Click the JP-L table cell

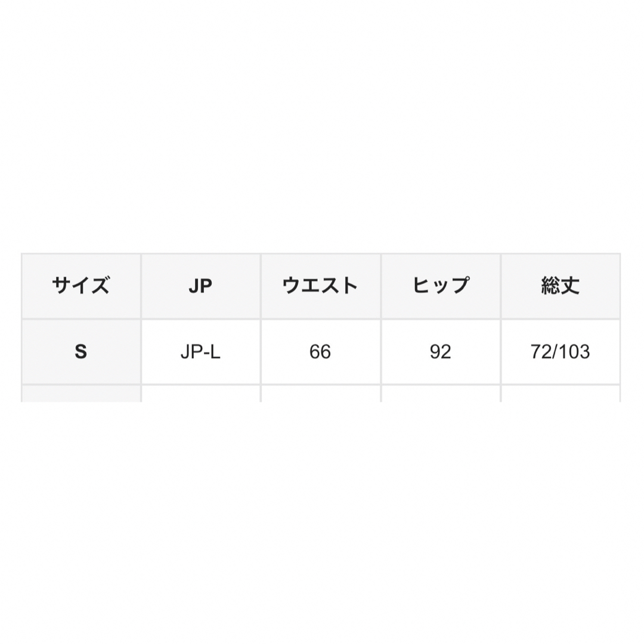coord(201,352)
